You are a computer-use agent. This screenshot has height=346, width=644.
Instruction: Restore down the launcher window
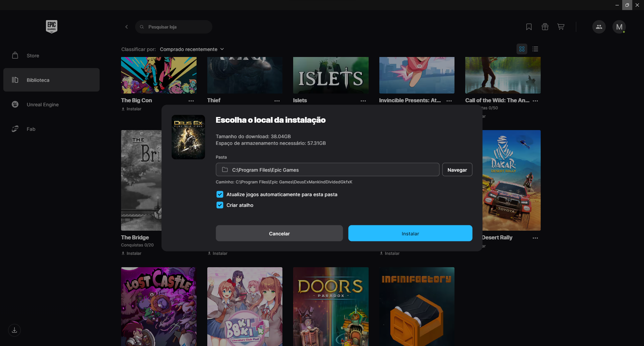tap(627, 5)
